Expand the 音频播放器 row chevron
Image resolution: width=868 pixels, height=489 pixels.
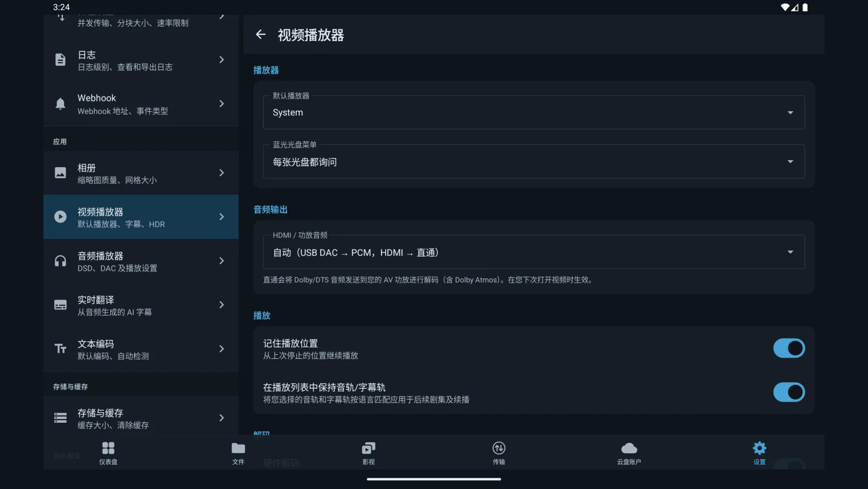(221, 261)
